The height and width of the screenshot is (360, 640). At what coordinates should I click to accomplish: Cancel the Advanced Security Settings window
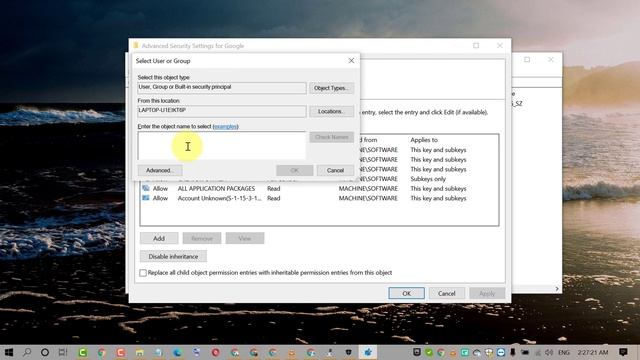point(447,293)
